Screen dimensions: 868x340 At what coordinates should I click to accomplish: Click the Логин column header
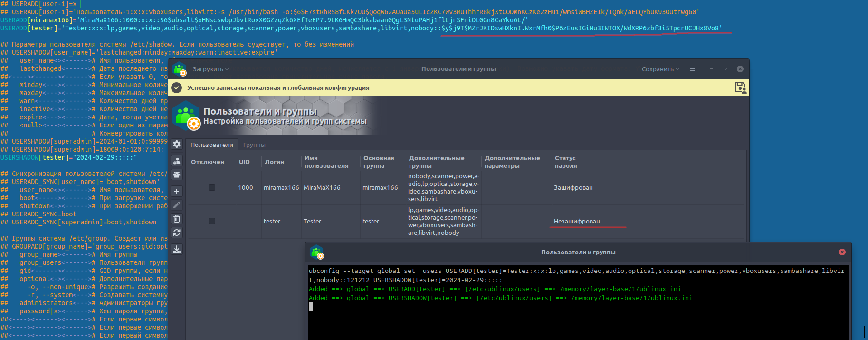pyautogui.click(x=274, y=162)
